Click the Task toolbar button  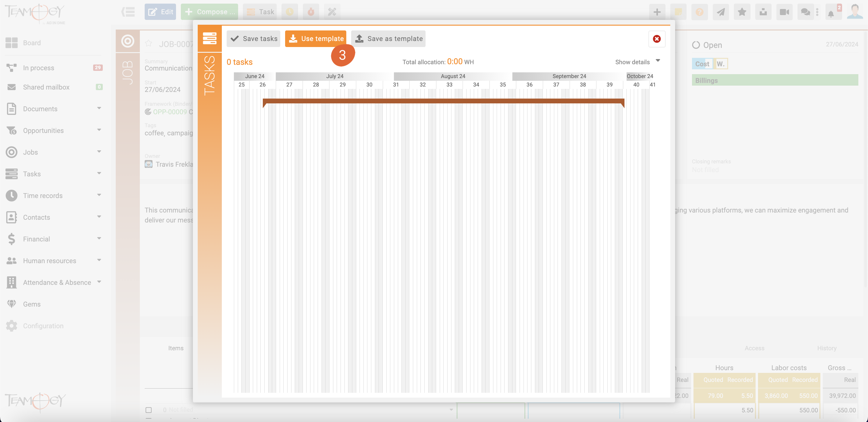pos(260,12)
